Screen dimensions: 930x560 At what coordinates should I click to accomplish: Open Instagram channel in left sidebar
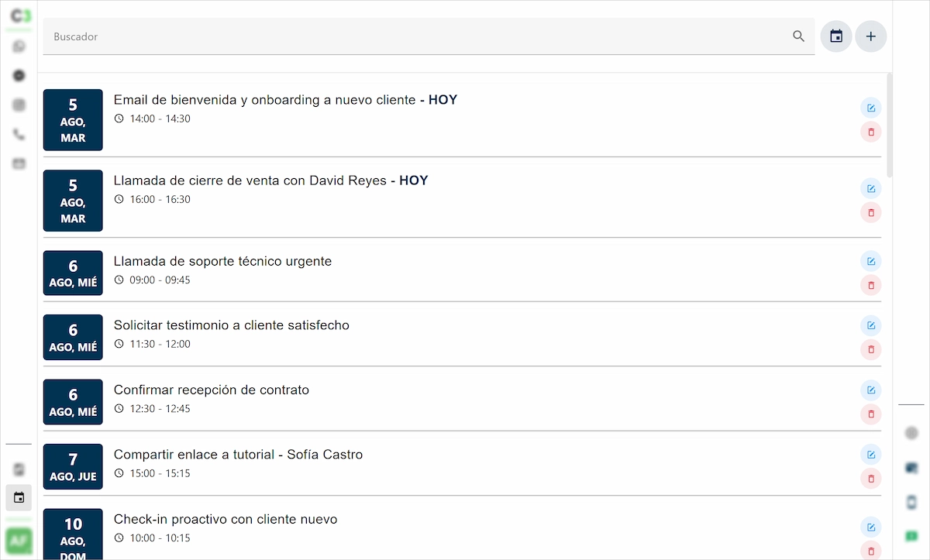(19, 105)
